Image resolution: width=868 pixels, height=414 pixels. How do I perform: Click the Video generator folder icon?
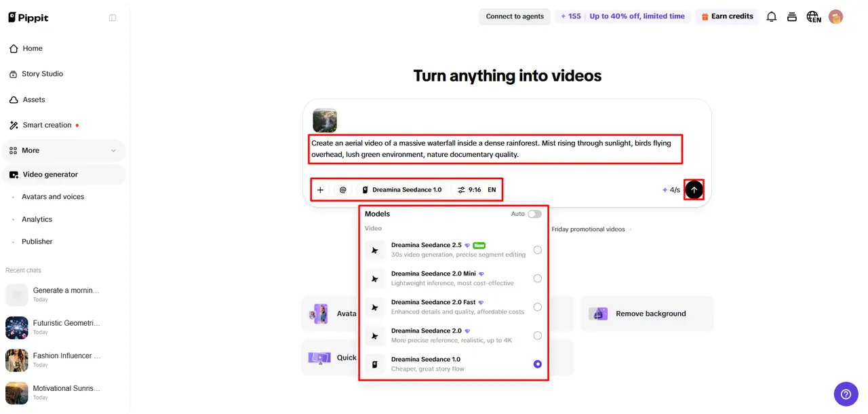click(14, 174)
